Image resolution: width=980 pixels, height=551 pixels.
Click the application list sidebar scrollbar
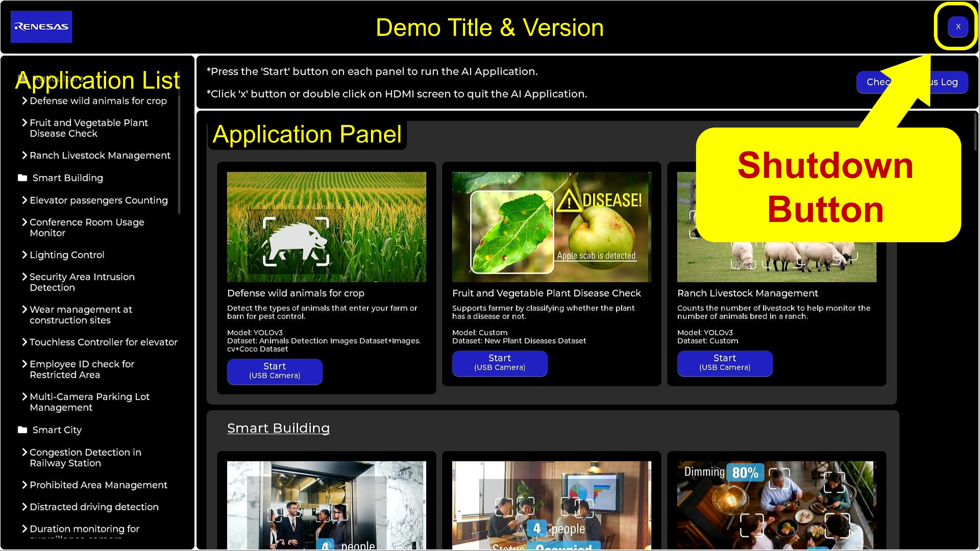(179, 152)
